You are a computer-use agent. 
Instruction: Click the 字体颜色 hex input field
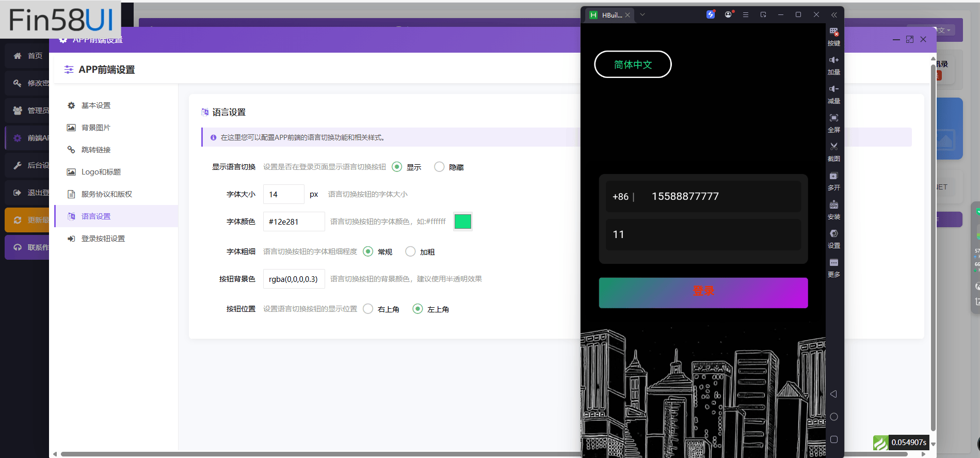point(294,222)
